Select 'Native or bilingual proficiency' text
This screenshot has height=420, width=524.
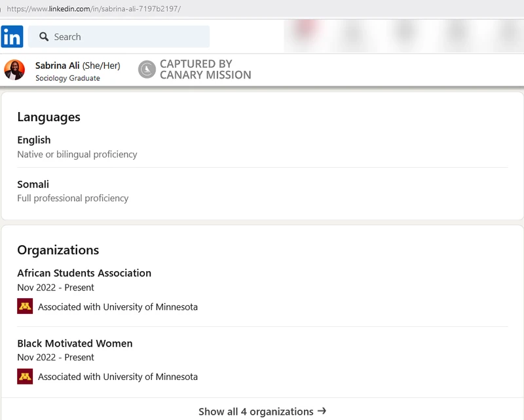click(77, 155)
